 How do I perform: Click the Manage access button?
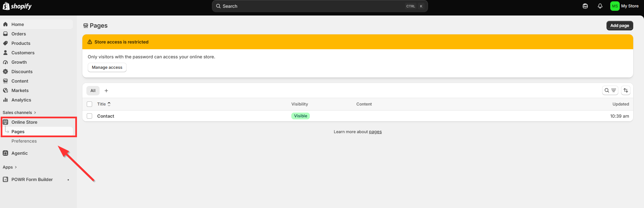107,67
